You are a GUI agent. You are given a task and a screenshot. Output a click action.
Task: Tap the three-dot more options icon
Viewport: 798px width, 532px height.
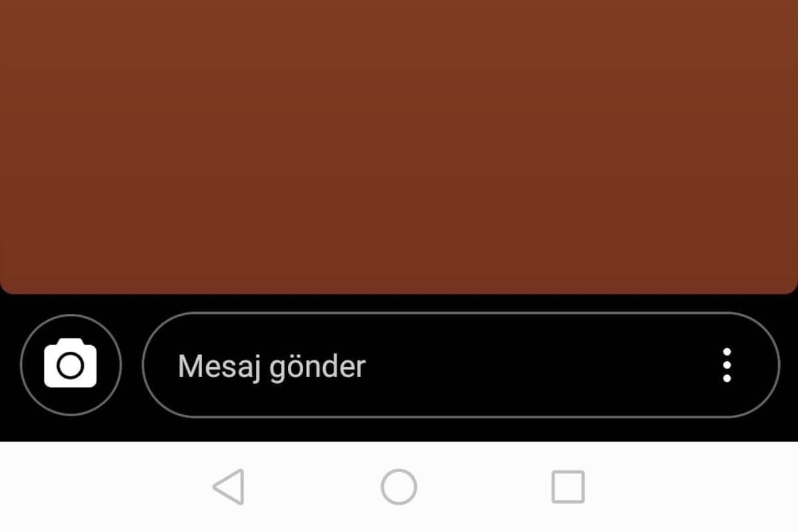(727, 365)
